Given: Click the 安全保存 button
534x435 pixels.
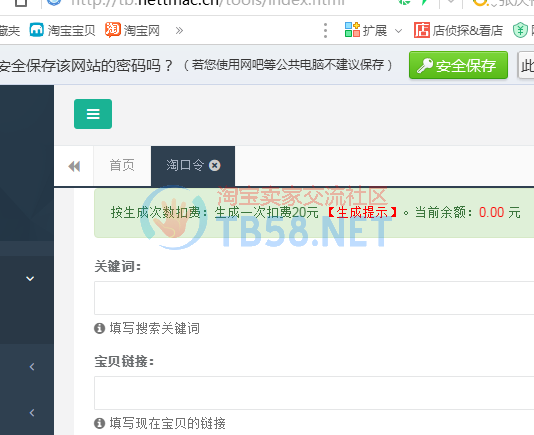Looking at the screenshot, I should 458,65.
